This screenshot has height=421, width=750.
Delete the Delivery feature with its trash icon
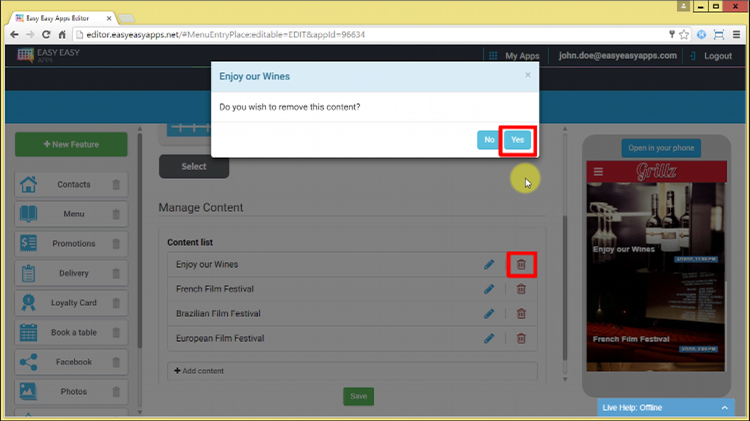(x=116, y=273)
